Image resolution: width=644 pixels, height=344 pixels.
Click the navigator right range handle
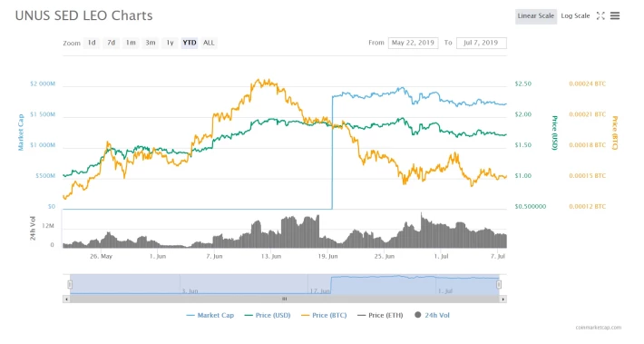pos(499,284)
